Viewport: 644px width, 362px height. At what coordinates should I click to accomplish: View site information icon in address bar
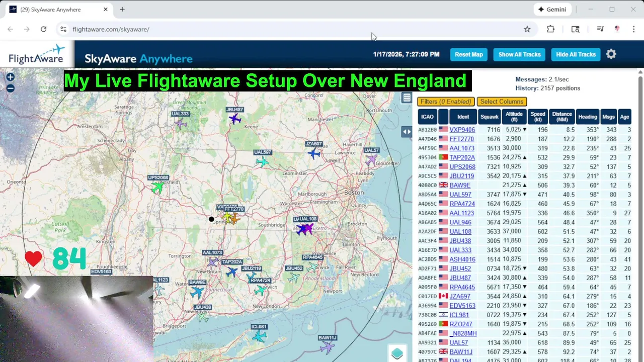coord(63,29)
